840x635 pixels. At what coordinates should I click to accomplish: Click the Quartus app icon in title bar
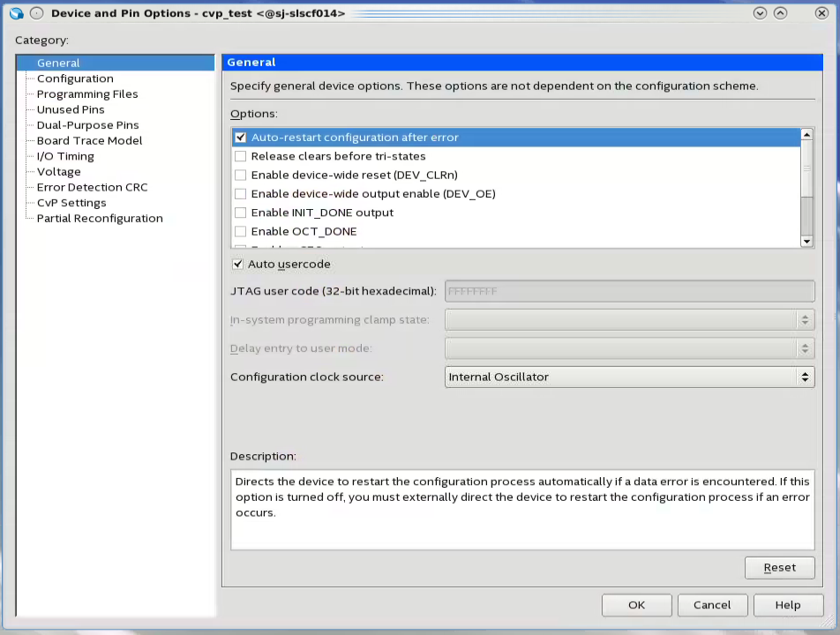click(16, 13)
